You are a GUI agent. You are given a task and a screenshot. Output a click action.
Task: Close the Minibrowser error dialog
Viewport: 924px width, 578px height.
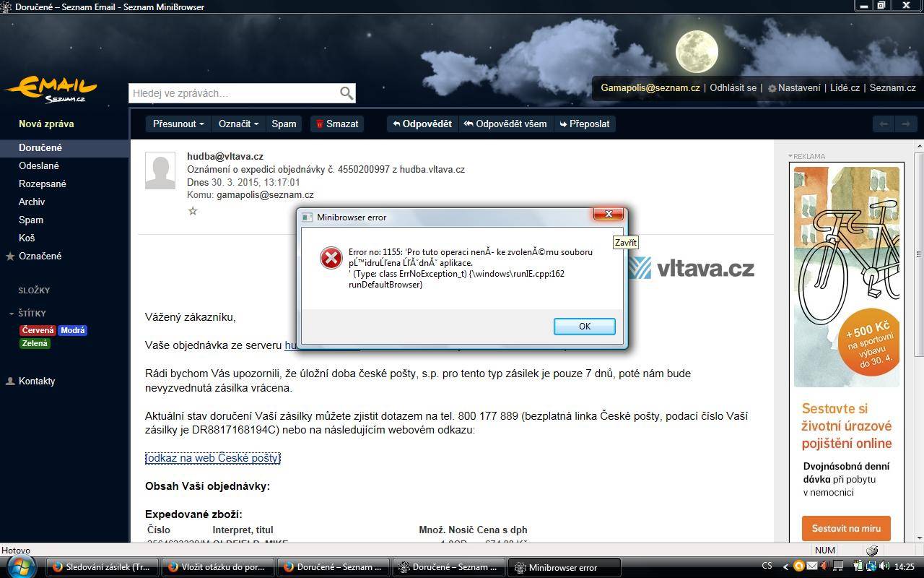(609, 214)
